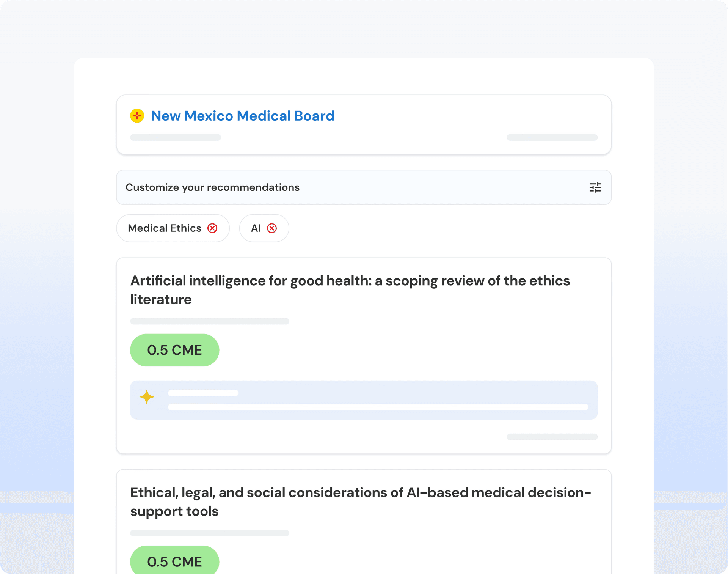The height and width of the screenshot is (574, 728).
Task: Select the Medical Ethics chip label
Action: pyautogui.click(x=165, y=228)
